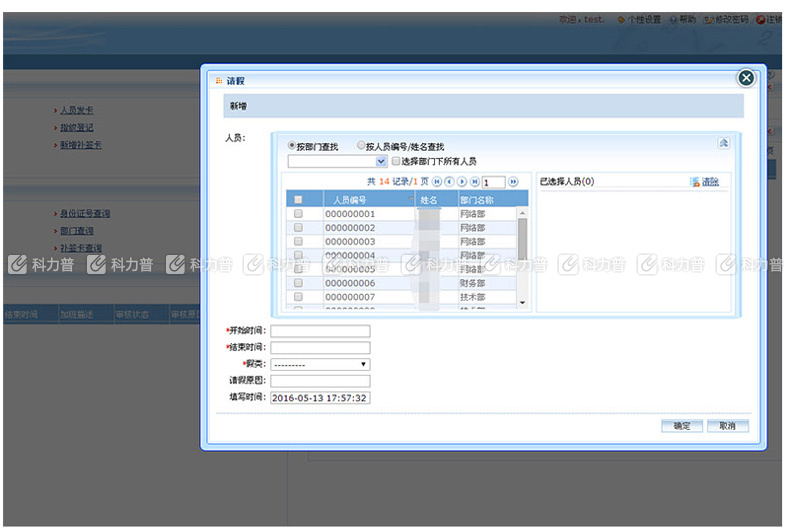Click the scroll-up arrow of the personnel table

point(522,213)
